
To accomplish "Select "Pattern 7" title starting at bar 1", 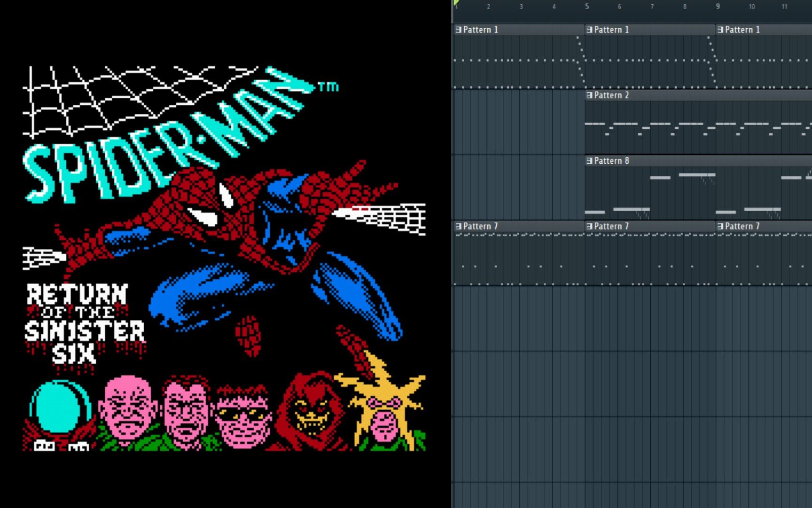I will point(480,226).
